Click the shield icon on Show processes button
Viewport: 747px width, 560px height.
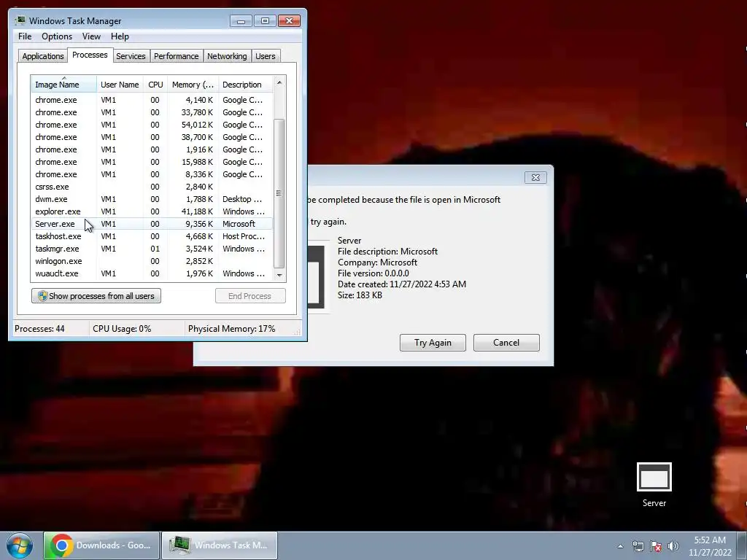(42, 296)
